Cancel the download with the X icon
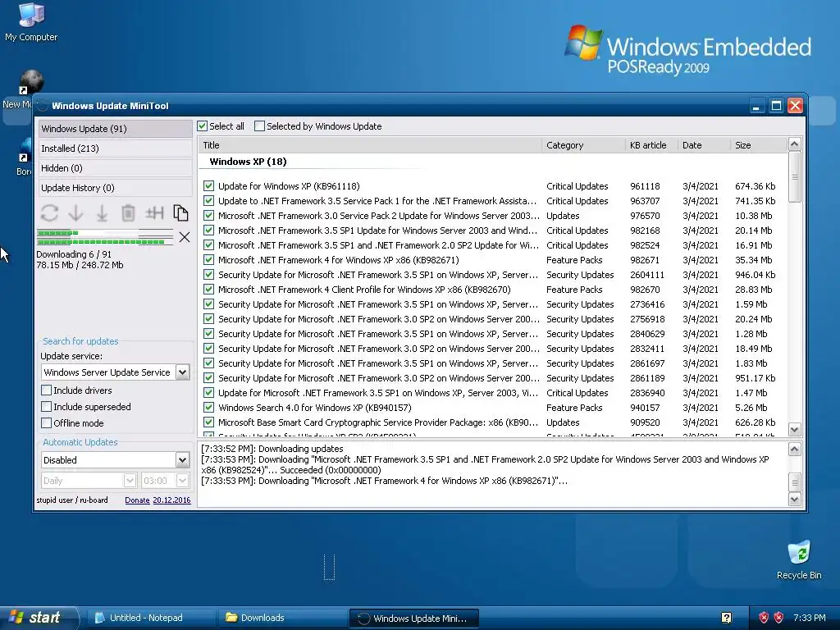The height and width of the screenshot is (630, 840). click(185, 237)
